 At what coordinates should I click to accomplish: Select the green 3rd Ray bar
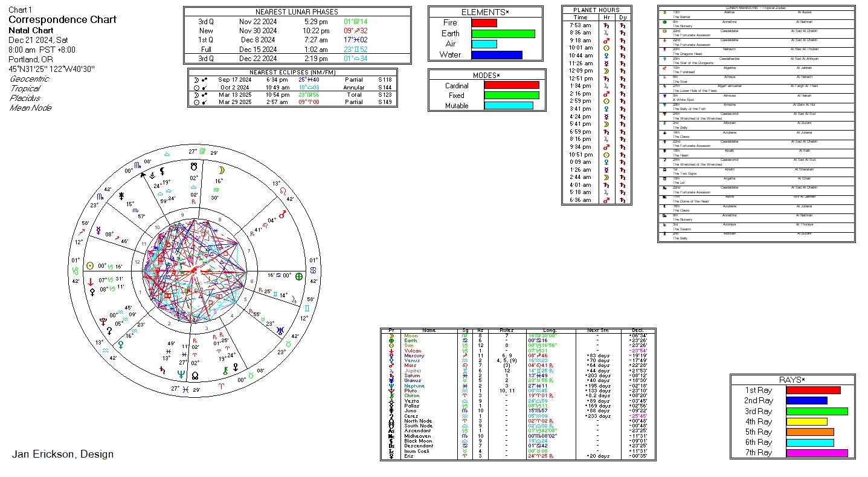[x=817, y=411]
